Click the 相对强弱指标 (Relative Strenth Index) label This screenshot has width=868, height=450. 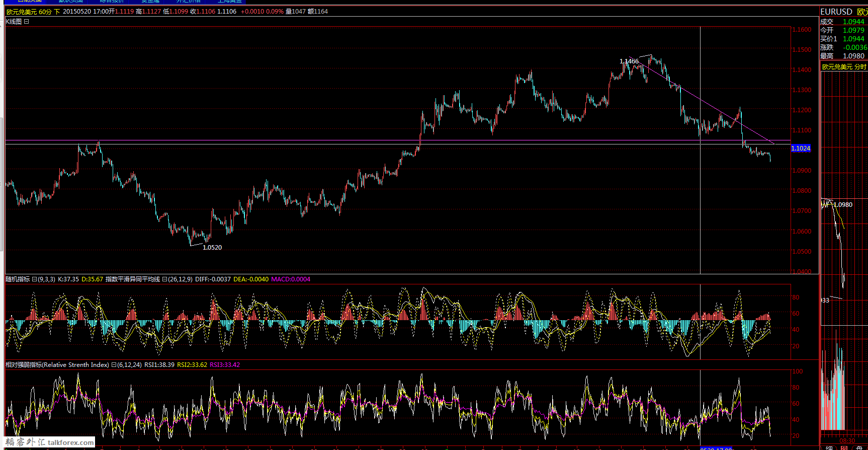(57, 365)
